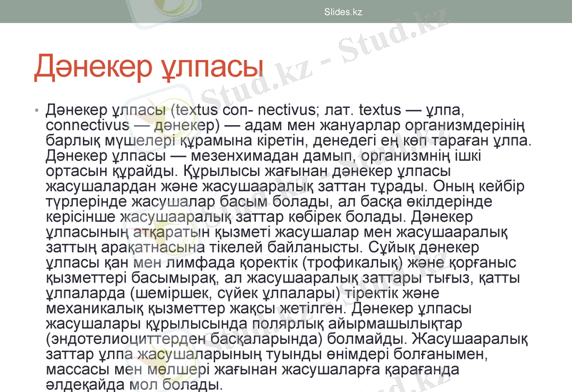Select the slide title "Дәнекер ұлпасы"
This screenshot has width=572, height=392.
(149, 67)
